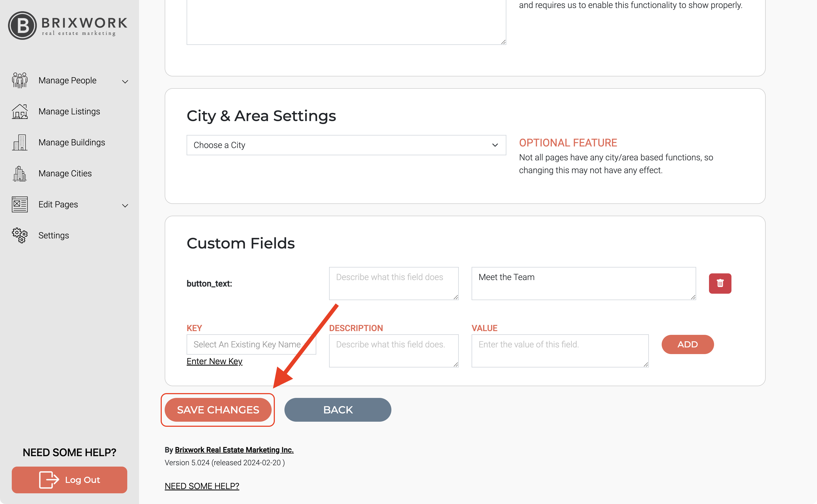The height and width of the screenshot is (504, 817).
Task: Expand the Edit Pages submenu chevron
Action: coord(125,205)
